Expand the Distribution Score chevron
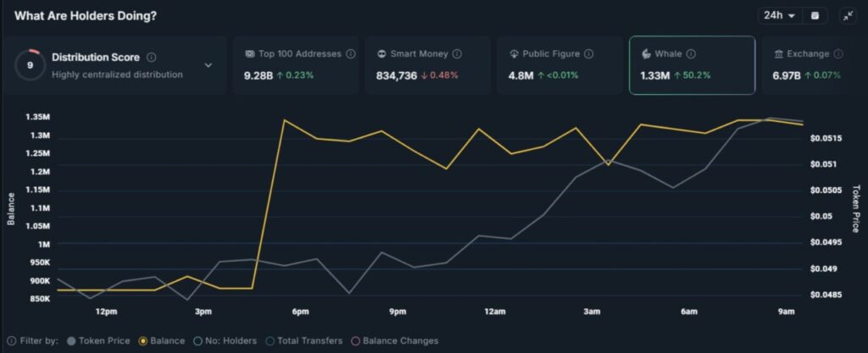This screenshot has height=353, width=868. (209, 65)
